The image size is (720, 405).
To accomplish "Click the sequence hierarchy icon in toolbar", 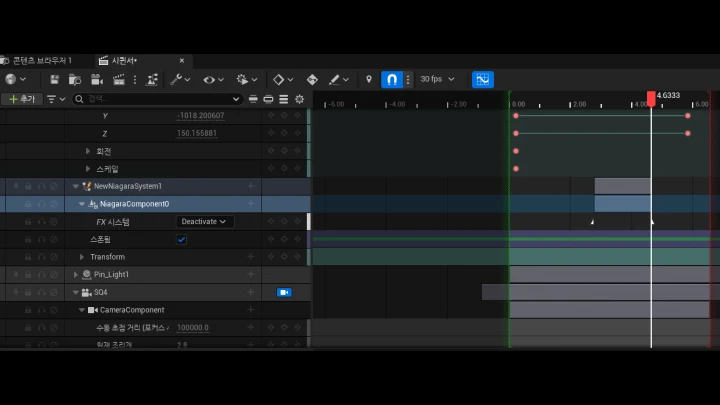I will (152, 79).
